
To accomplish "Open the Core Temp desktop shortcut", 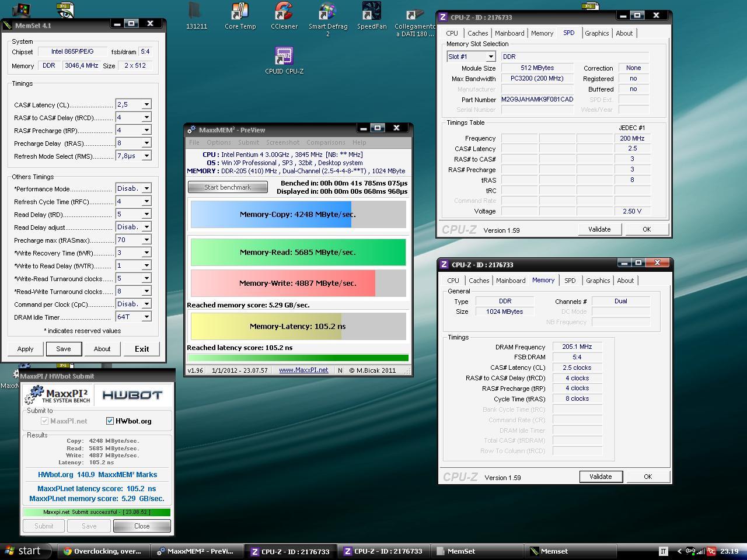I will (240, 16).
